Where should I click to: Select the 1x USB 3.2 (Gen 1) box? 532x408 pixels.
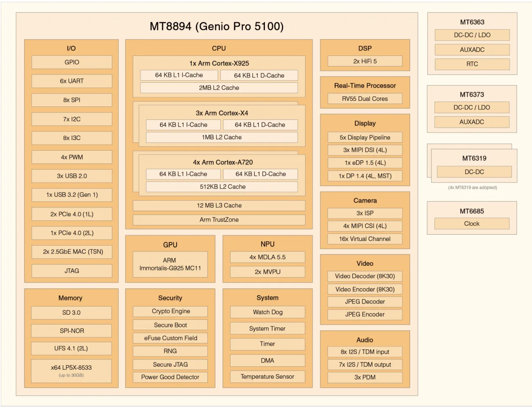pos(72,195)
